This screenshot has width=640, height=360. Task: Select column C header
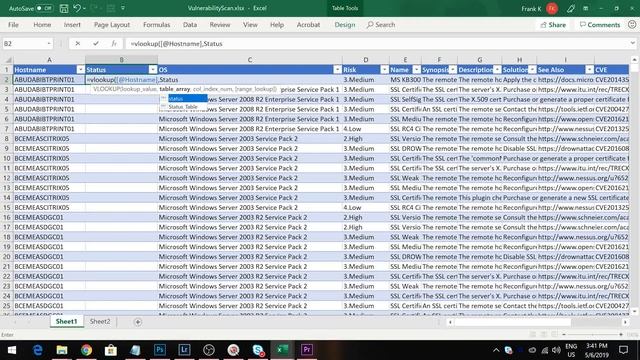tap(250, 60)
